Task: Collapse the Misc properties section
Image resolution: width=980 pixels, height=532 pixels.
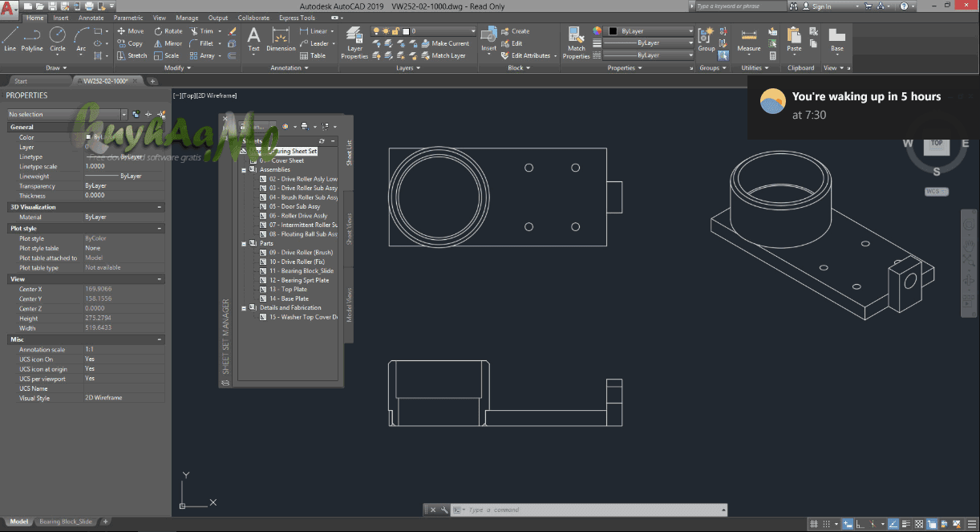Action: [159, 339]
